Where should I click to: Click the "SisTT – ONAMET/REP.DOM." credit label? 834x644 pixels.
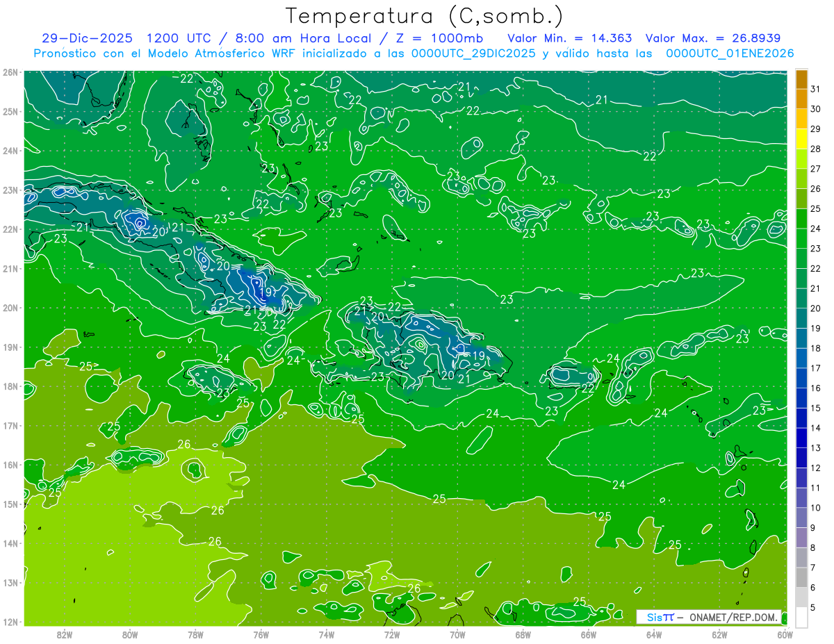(709, 617)
